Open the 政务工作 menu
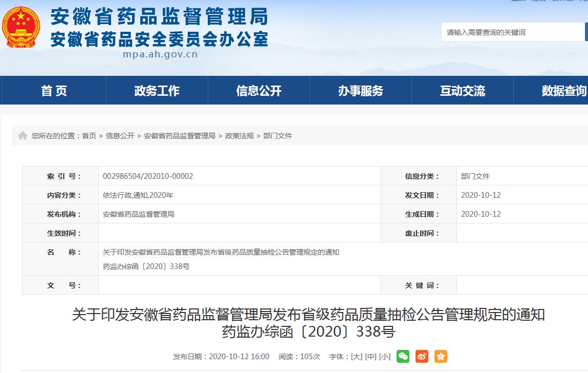 click(x=156, y=91)
